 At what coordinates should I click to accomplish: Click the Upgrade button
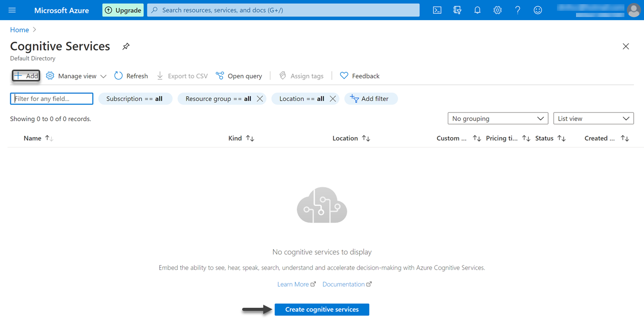click(x=123, y=10)
